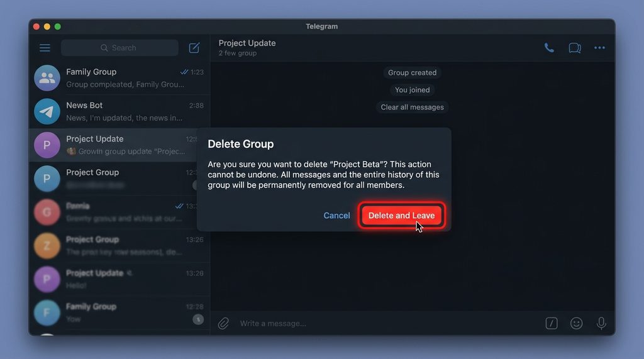
Task: Open the hamburger menu in sidebar
Action: point(45,48)
